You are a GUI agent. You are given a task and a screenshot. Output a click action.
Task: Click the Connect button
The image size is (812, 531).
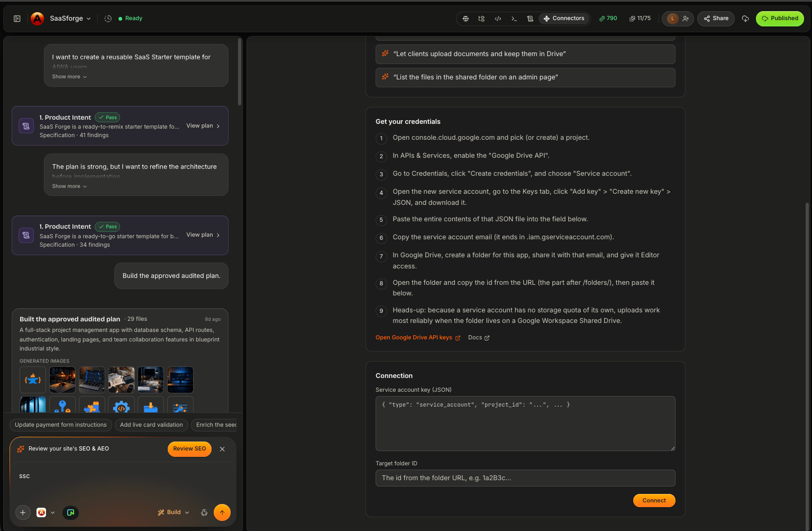(x=654, y=501)
